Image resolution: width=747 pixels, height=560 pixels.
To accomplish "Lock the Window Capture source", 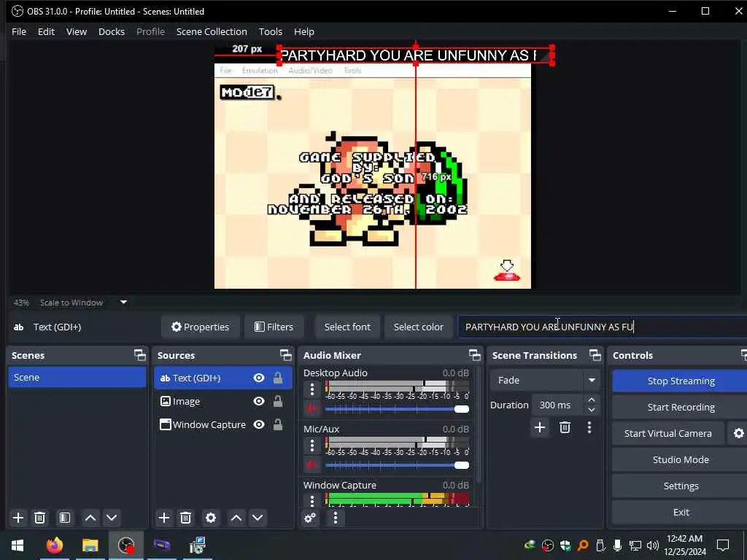I will click(x=278, y=424).
